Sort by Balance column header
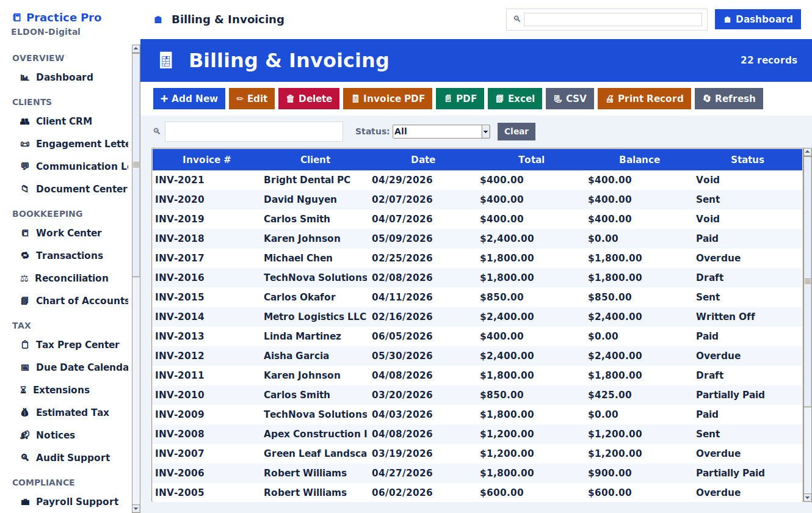Screen dimensions: 812x513 (639, 160)
